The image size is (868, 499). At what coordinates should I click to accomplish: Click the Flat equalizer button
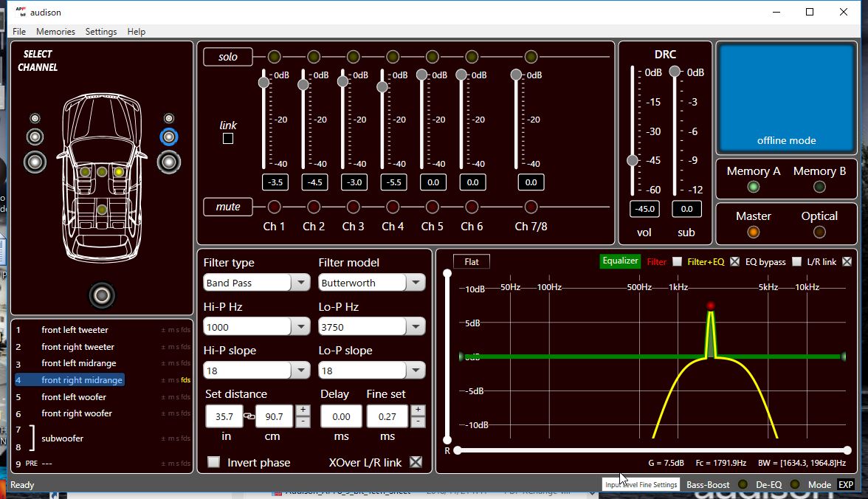(x=472, y=261)
